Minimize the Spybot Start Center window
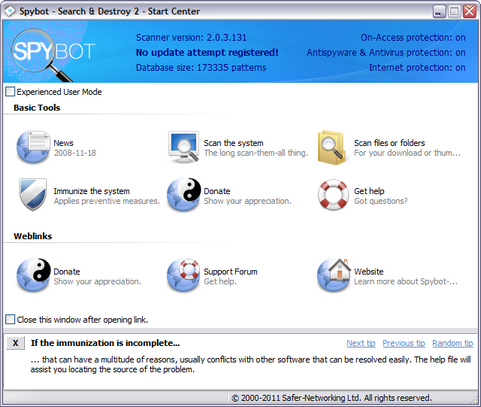The height and width of the screenshot is (407, 481). pyautogui.click(x=439, y=11)
